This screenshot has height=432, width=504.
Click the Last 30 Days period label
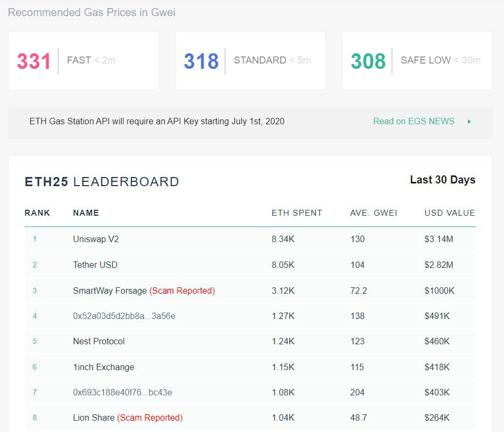tap(443, 180)
